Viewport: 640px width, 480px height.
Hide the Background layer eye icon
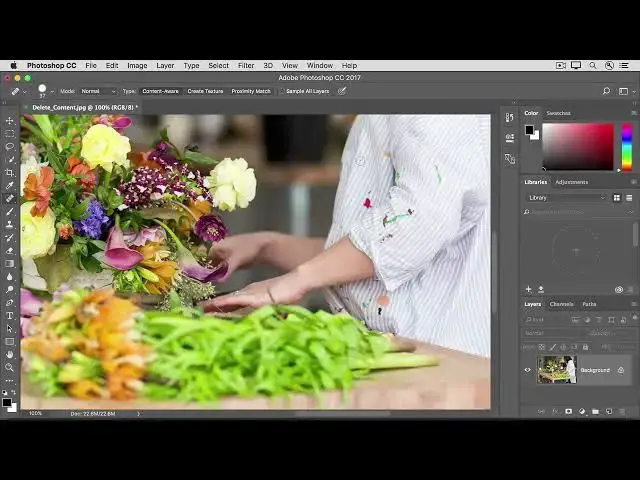pos(528,370)
